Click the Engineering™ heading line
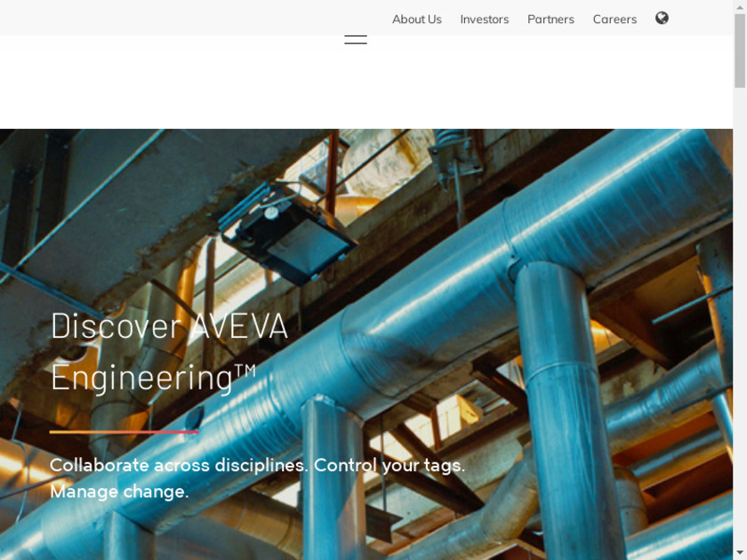The width and height of the screenshot is (747, 560). (153, 378)
